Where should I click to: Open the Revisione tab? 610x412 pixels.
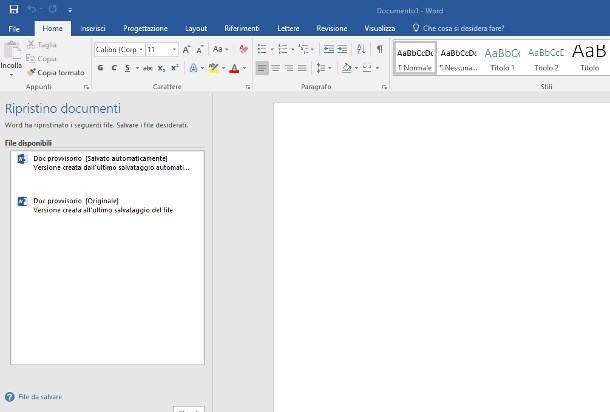331,28
